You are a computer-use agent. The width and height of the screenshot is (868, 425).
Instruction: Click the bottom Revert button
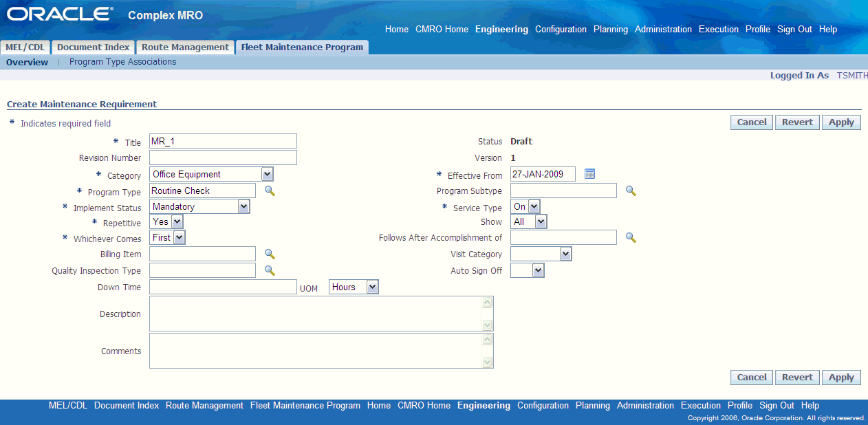click(x=797, y=378)
